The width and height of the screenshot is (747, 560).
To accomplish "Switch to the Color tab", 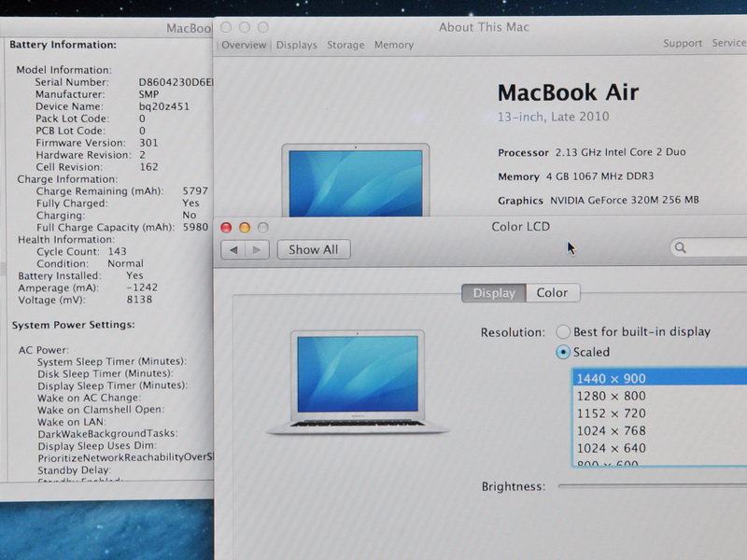I will pyautogui.click(x=553, y=293).
